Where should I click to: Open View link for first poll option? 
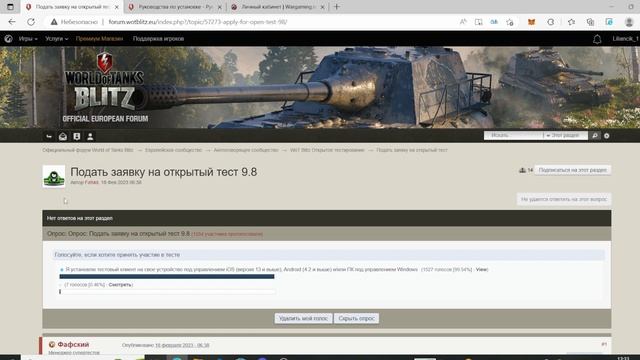[482, 269]
